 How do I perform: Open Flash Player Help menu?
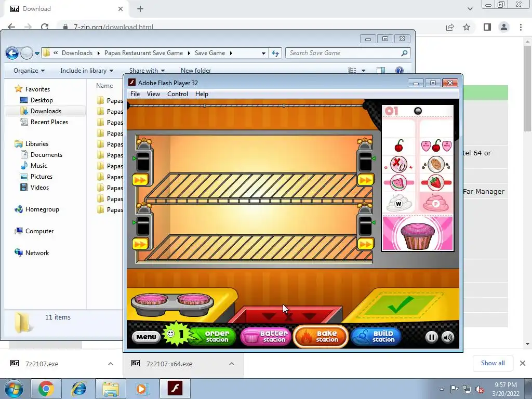[202, 94]
